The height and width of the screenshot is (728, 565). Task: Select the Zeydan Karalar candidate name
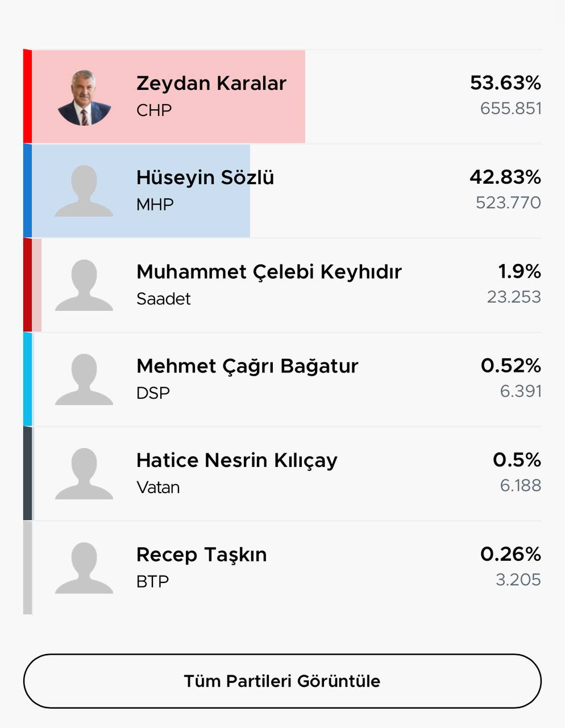[211, 84]
